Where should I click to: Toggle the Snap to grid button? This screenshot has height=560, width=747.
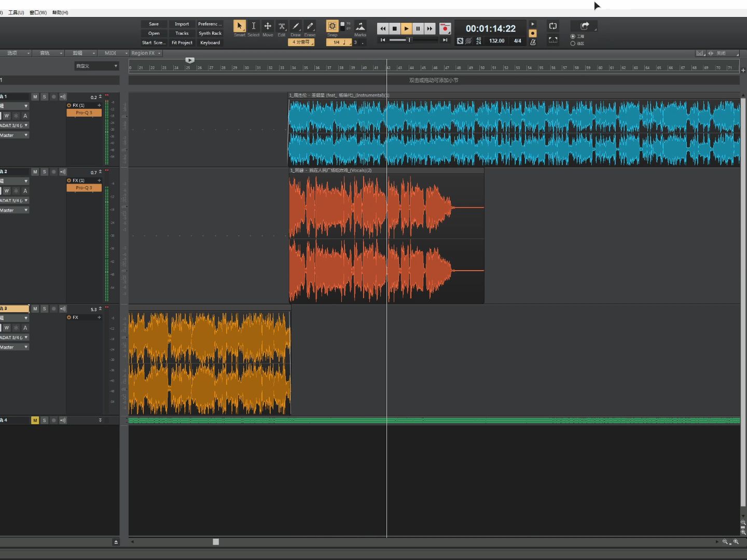332,26
